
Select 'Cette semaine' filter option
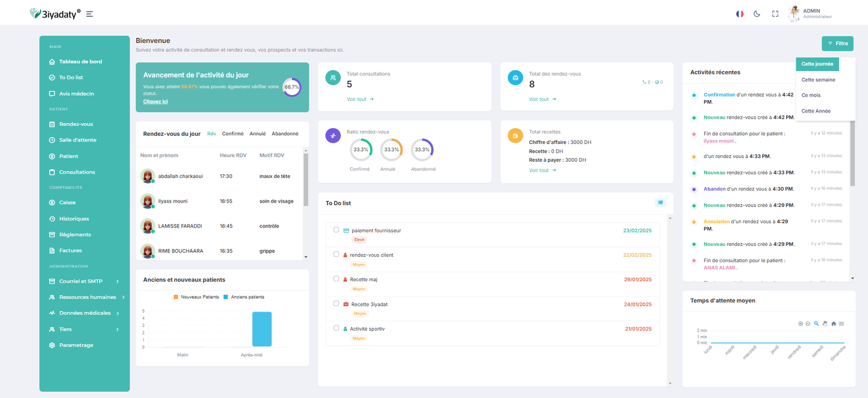[818, 80]
